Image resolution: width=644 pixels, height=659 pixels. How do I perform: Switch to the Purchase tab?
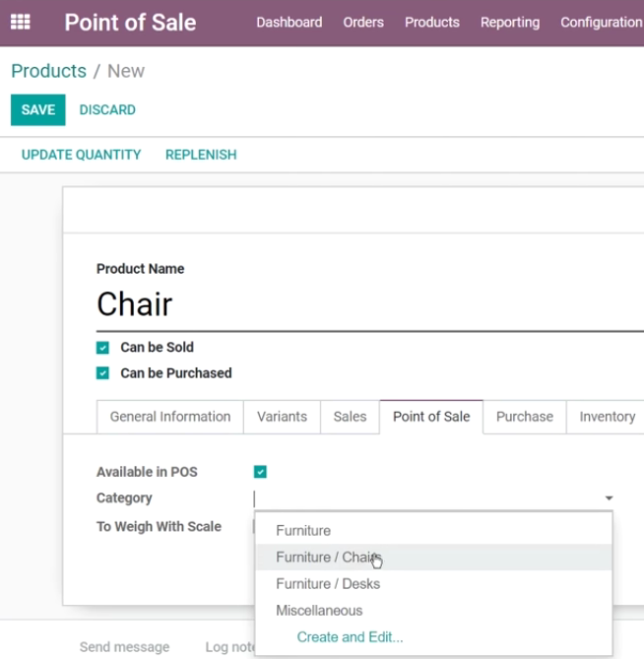[x=525, y=417]
